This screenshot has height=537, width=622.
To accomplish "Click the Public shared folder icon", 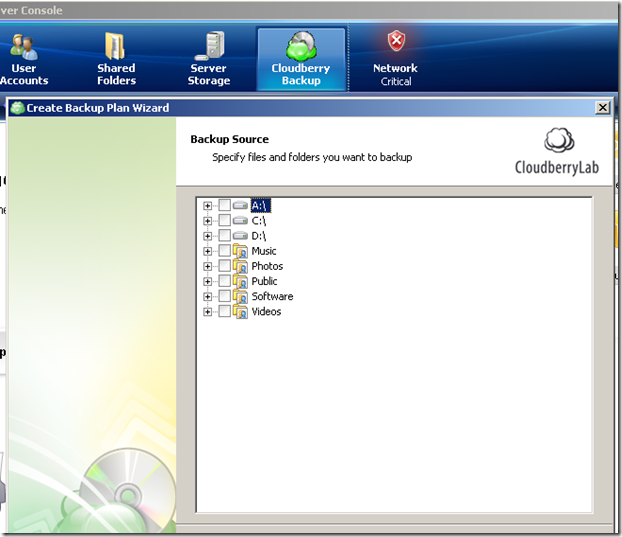I will [240, 281].
